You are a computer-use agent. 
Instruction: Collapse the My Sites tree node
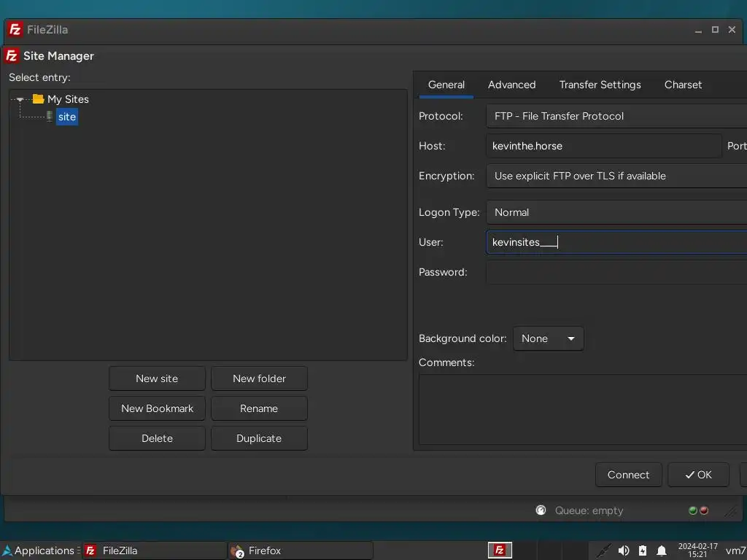tap(20, 99)
